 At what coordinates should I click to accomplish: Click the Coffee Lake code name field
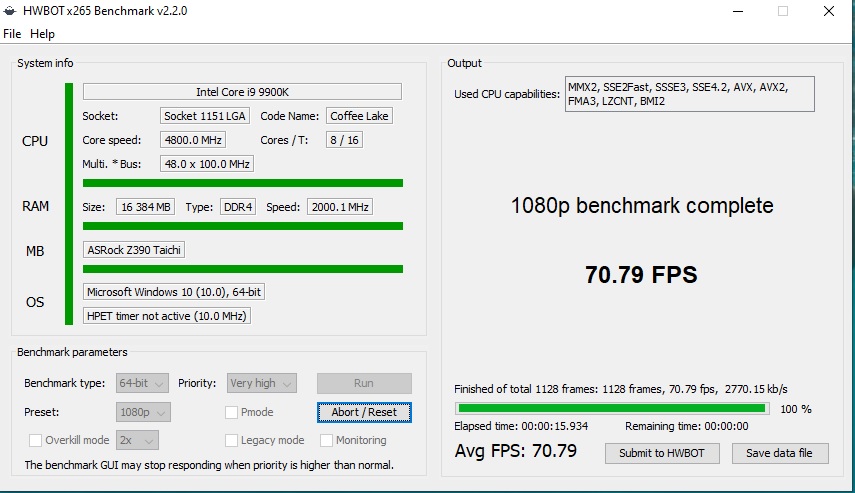tap(359, 116)
